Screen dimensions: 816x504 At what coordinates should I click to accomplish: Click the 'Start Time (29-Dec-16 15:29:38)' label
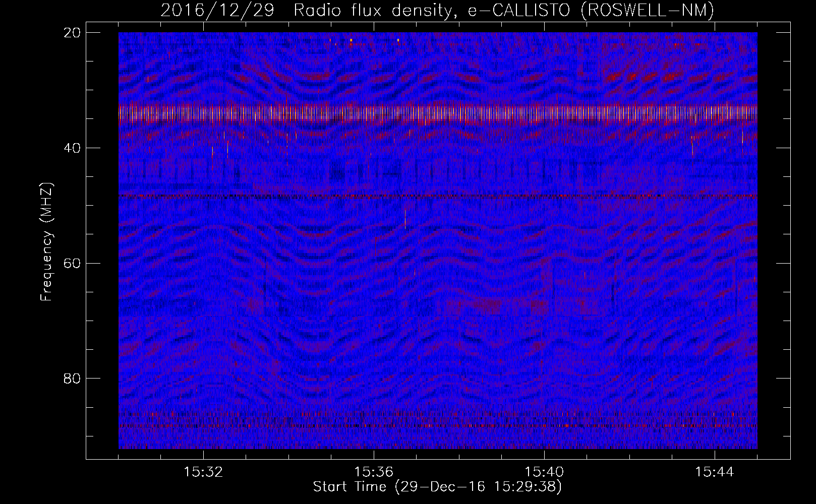click(x=437, y=487)
